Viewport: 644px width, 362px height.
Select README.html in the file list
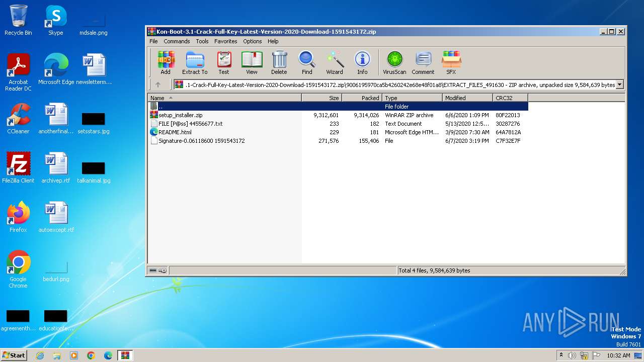coord(338,132)
